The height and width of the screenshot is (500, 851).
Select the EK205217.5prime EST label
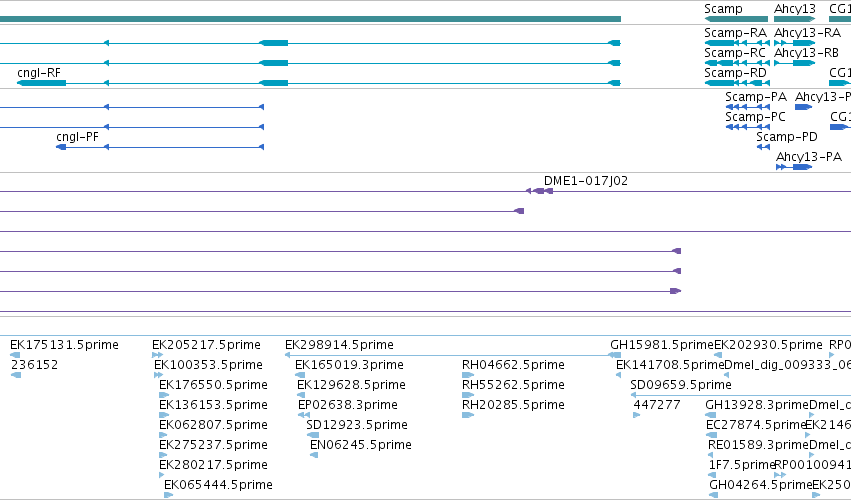(x=206, y=345)
